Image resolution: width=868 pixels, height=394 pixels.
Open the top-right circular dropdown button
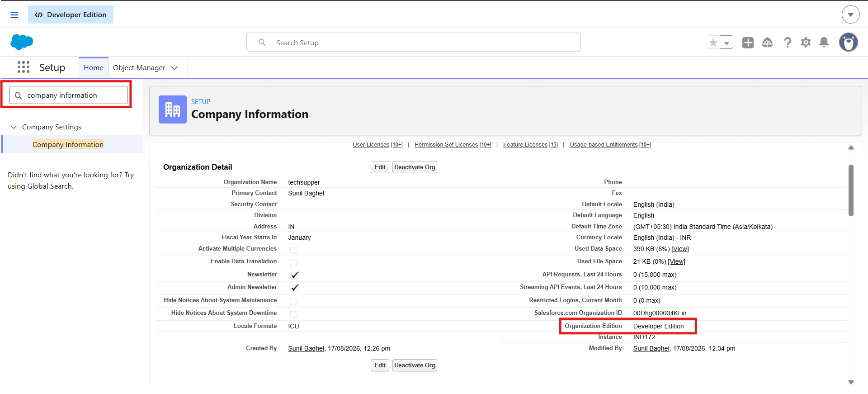click(x=850, y=15)
